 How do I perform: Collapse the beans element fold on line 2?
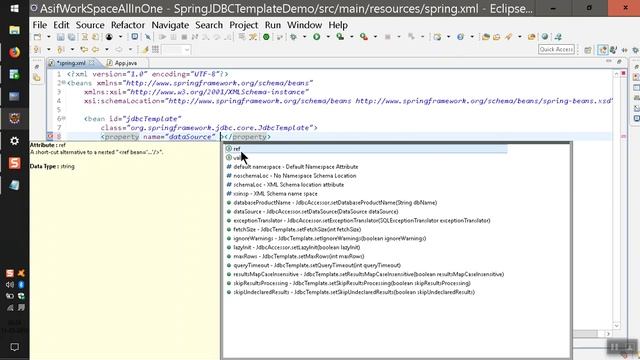tap(64, 83)
